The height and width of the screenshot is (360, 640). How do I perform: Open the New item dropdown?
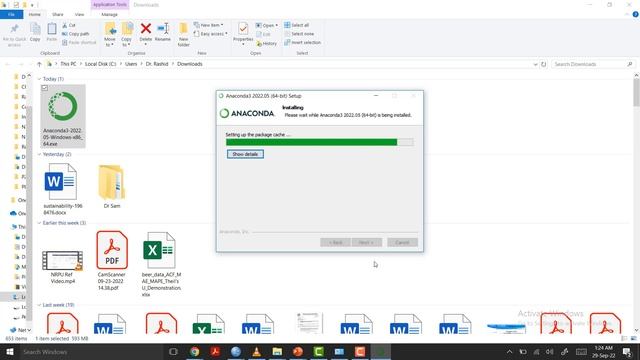click(x=209, y=25)
